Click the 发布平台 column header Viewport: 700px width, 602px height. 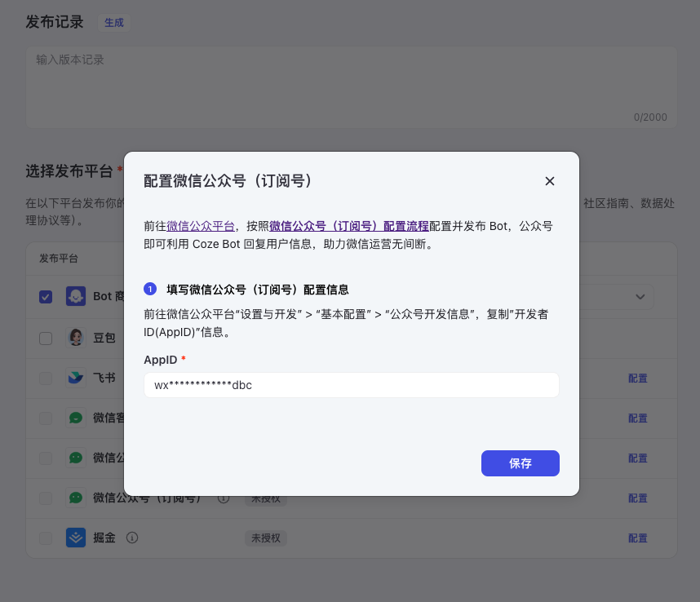click(59, 259)
